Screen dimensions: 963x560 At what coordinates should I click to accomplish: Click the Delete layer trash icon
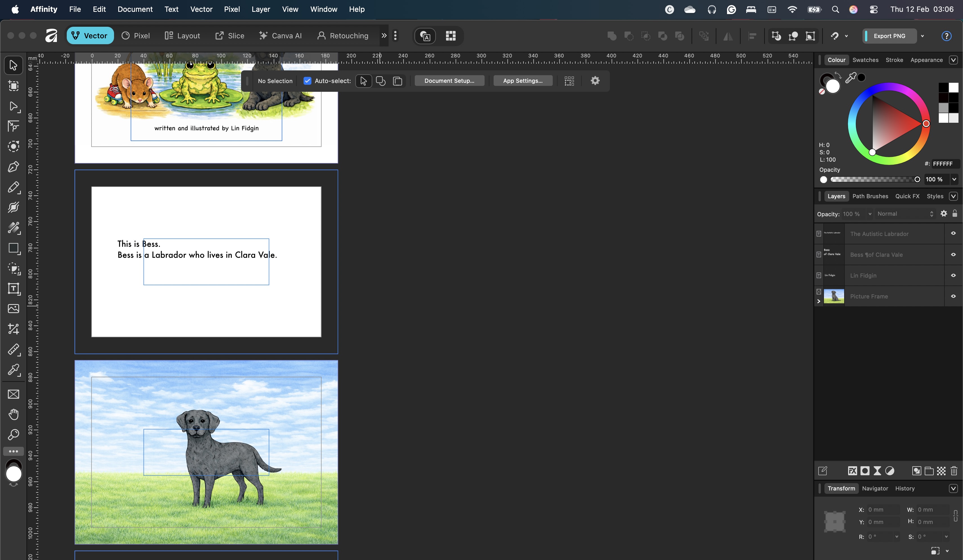tap(954, 471)
